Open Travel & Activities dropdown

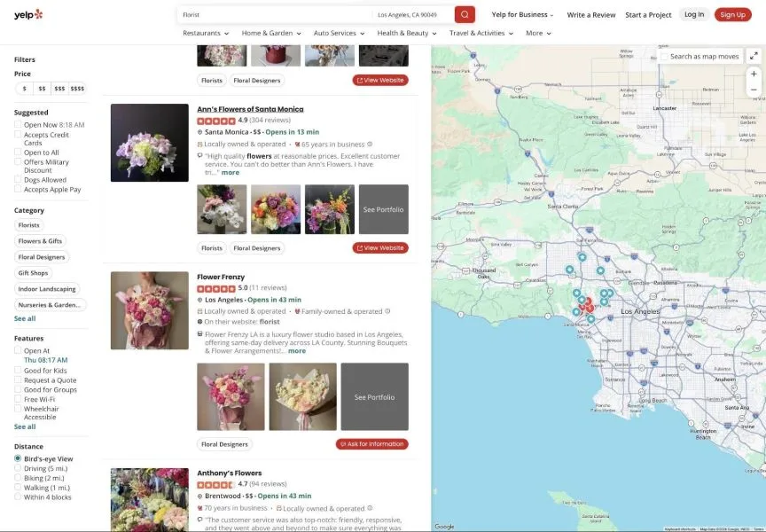(481, 33)
